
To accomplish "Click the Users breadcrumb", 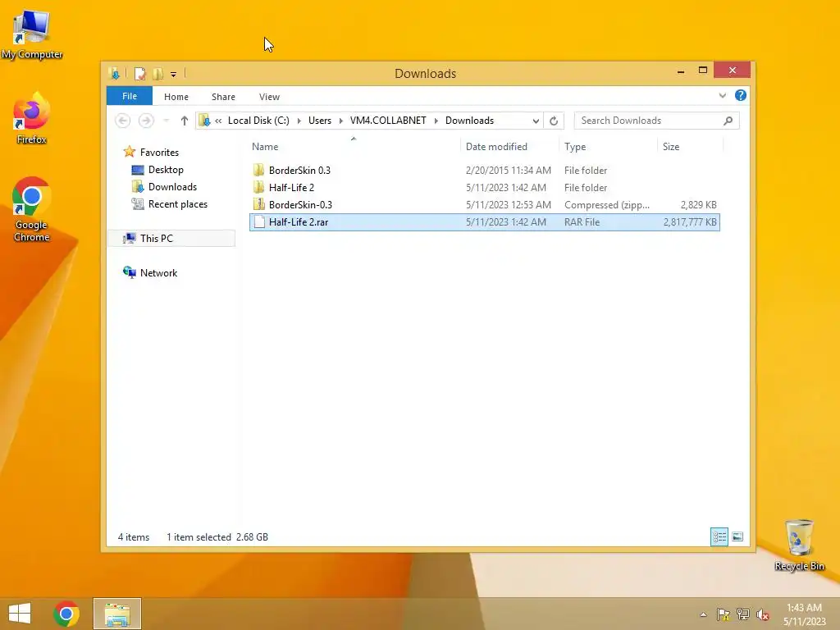I will pos(320,121).
